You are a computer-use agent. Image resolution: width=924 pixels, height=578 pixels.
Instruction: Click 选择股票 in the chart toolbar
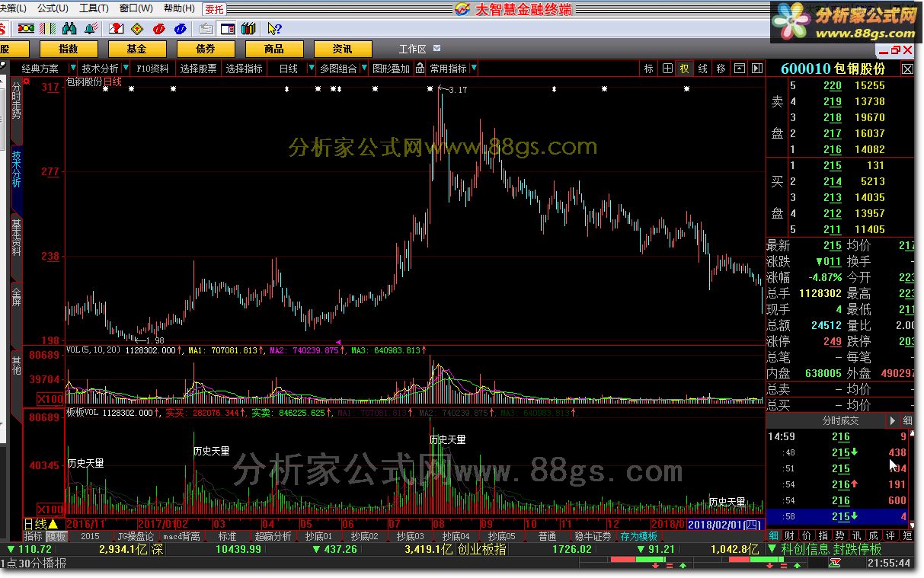coord(198,69)
